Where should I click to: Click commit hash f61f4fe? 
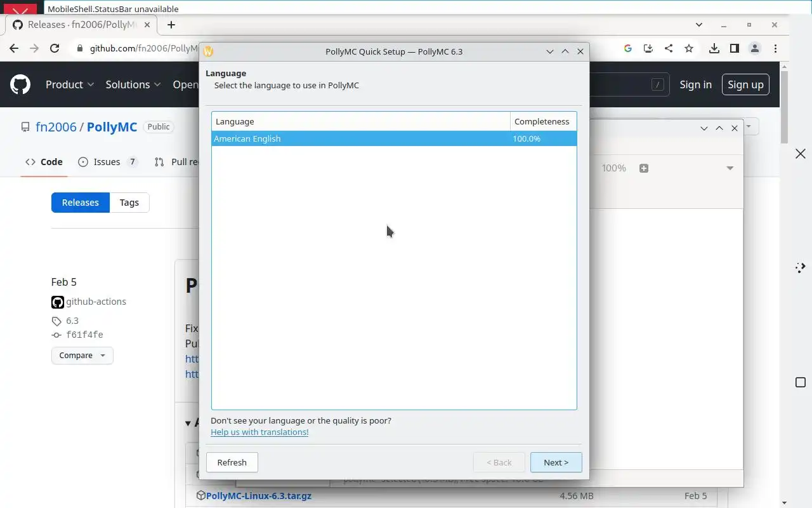84,335
